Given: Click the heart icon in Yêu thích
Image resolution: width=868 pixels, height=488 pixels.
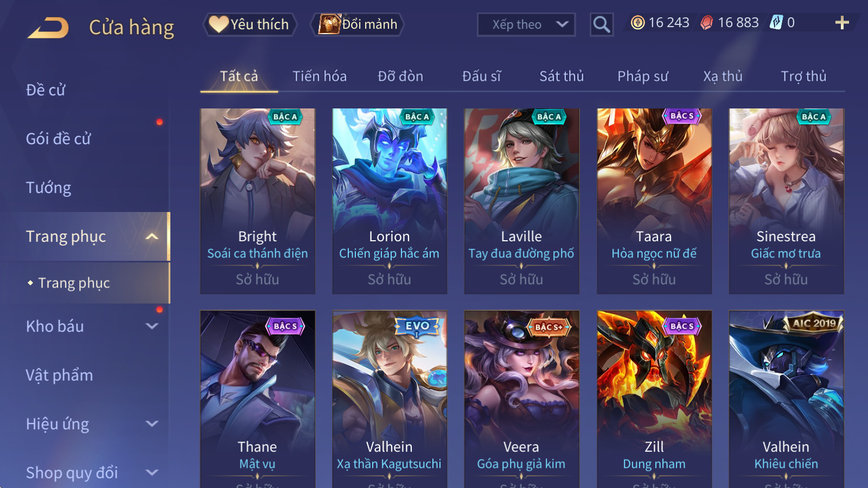Looking at the screenshot, I should 219,24.
